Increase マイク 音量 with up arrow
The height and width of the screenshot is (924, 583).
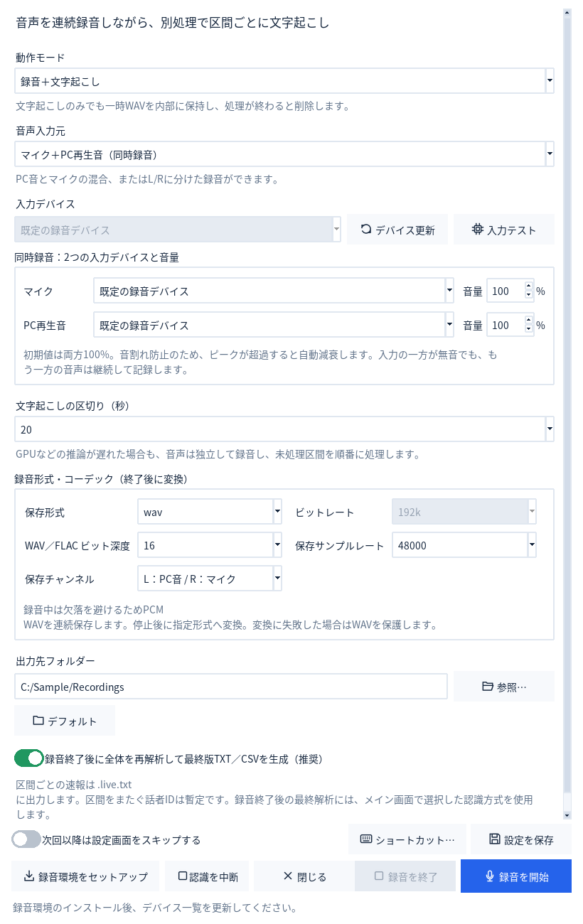tap(528, 286)
